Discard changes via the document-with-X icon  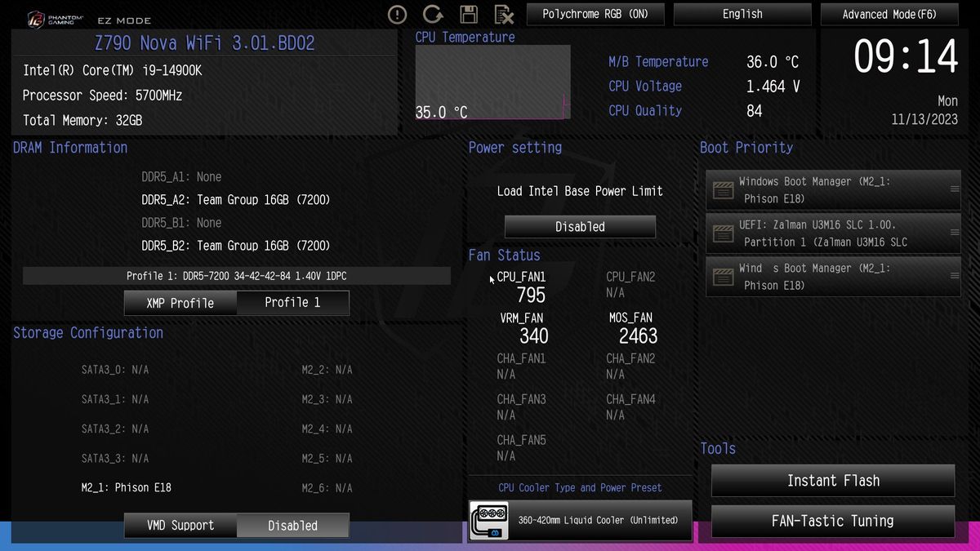[x=504, y=15]
